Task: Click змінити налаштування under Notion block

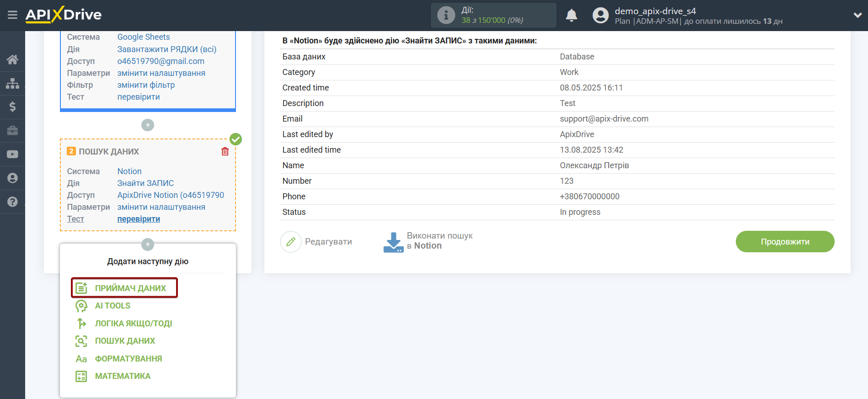Action: click(x=161, y=207)
